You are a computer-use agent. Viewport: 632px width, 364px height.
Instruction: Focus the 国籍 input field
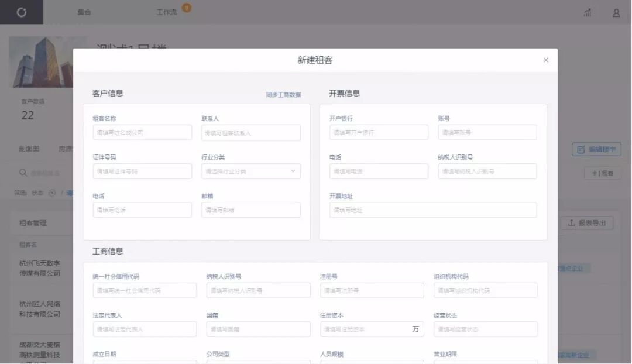[x=259, y=329]
